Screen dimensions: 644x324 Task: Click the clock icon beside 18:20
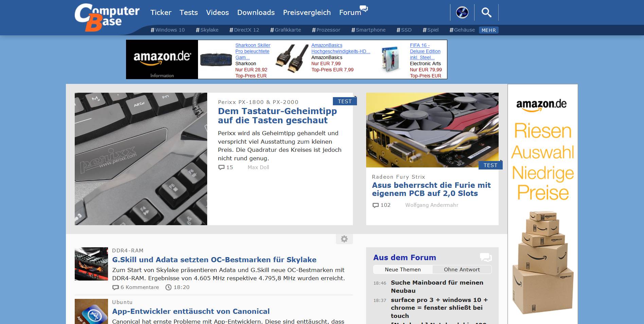(x=168, y=287)
